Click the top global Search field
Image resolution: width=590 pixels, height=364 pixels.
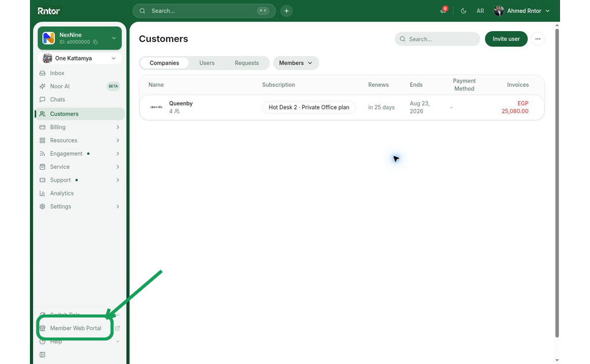(204, 11)
